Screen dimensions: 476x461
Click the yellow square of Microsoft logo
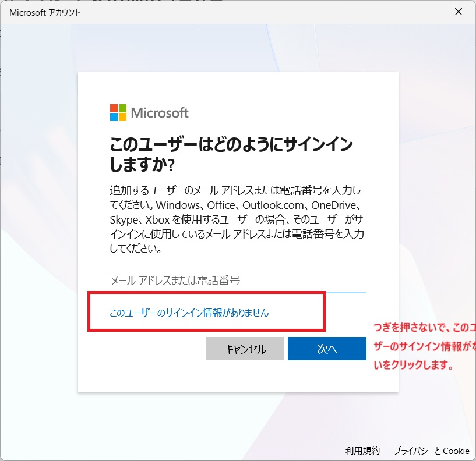122,116
